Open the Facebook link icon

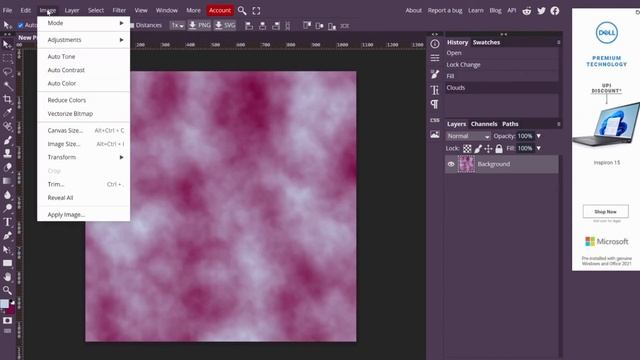tap(555, 11)
